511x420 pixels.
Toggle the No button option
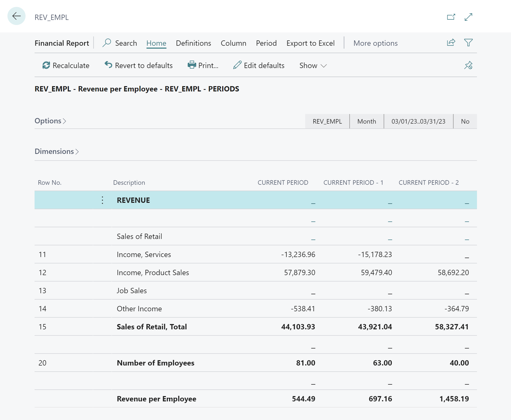[x=465, y=121]
